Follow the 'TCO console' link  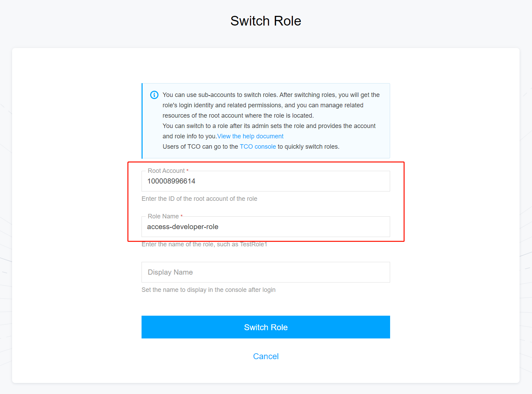(258, 147)
